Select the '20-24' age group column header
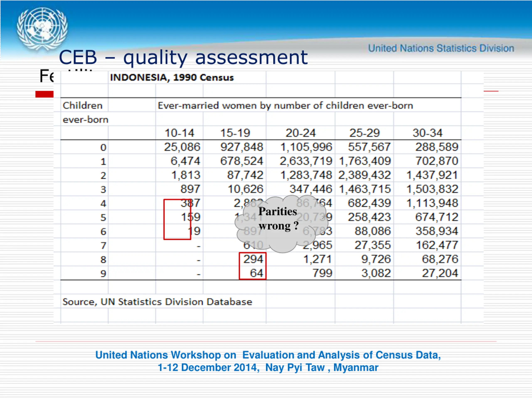This screenshot has height=399, width=532. [x=301, y=133]
